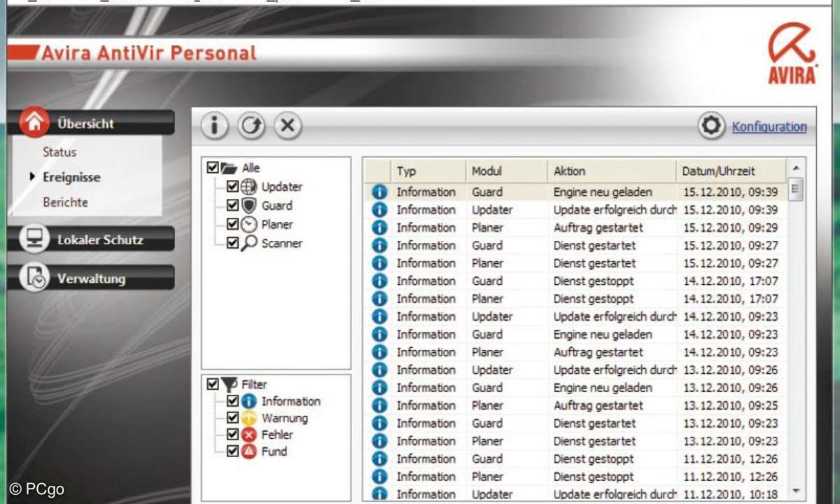840x504 pixels.
Task: Click the gear icon beside Konfiguration
Action: [x=711, y=126]
